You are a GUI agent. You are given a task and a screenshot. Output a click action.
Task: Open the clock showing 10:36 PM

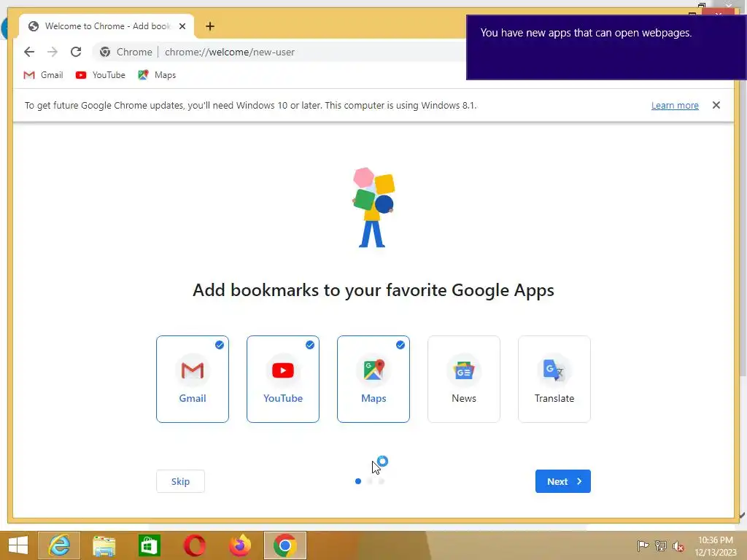[x=716, y=546]
